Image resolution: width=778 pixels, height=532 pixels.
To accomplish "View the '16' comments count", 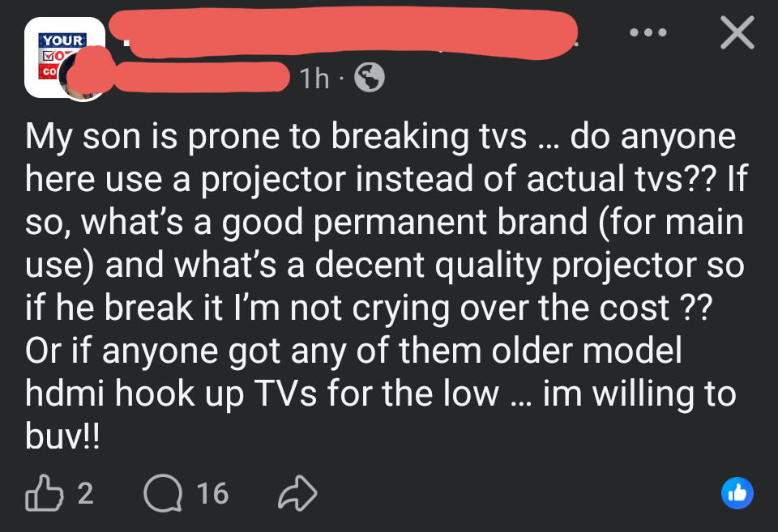I will (212, 492).
